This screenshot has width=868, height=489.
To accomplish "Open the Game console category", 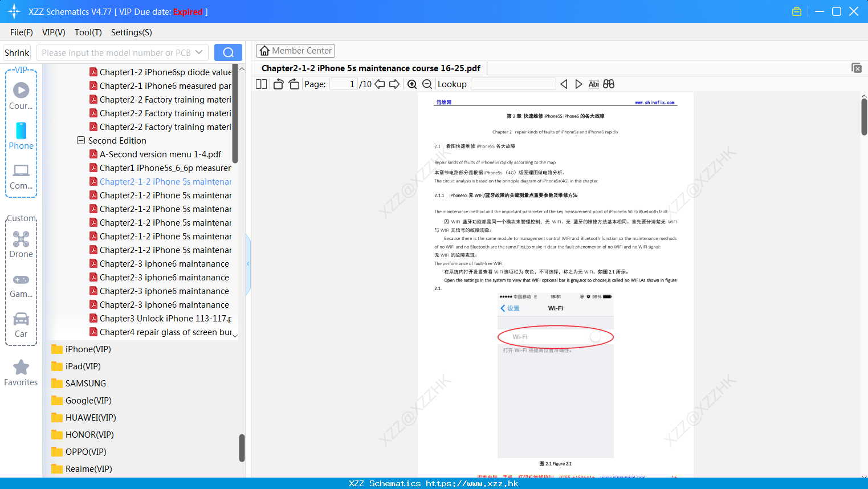I will pos(21,286).
